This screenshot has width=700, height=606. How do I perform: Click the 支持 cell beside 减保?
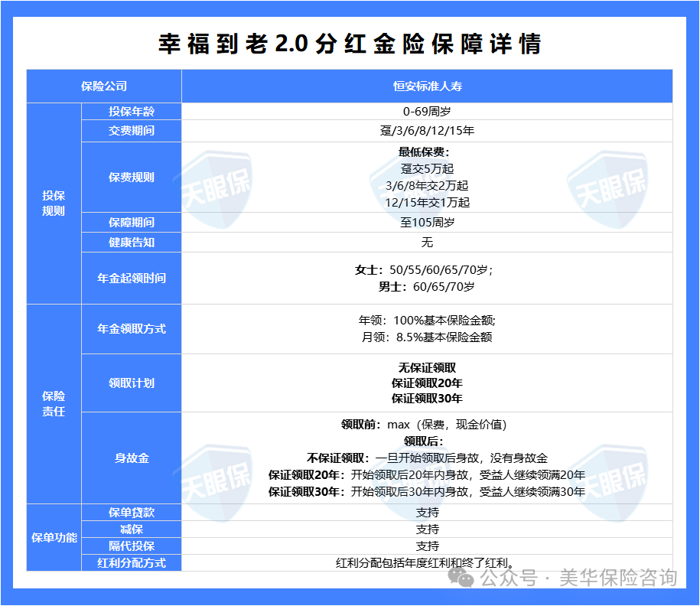coord(428,529)
